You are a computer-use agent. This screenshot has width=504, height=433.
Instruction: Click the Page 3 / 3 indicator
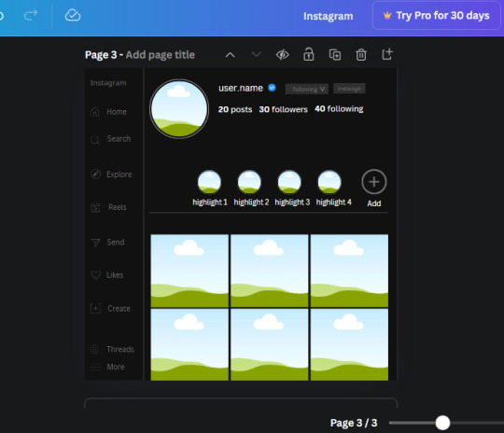coord(354,423)
